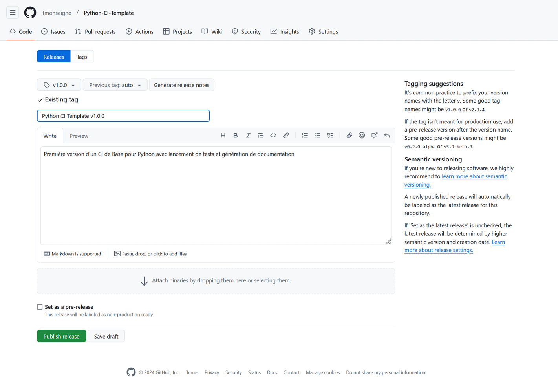
Task: Expand the Previous tag auto dropdown
Action: click(115, 85)
